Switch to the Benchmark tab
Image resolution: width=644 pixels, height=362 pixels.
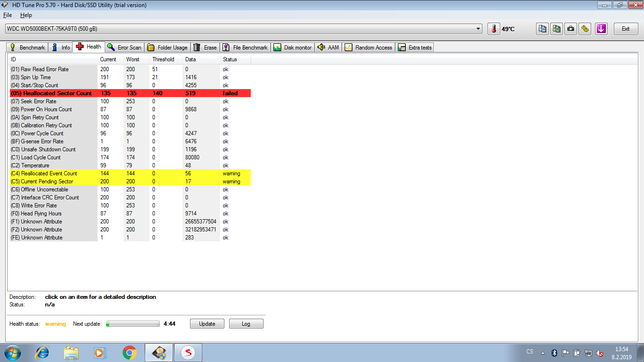(28, 47)
